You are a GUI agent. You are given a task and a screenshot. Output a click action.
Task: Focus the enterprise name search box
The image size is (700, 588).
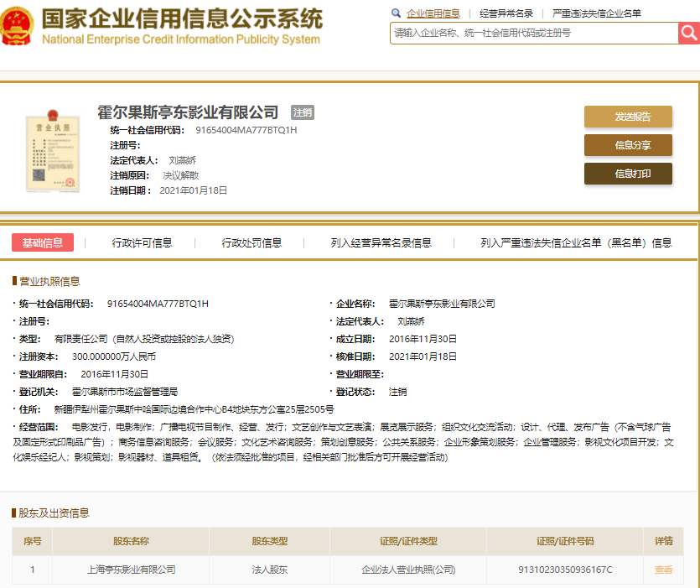534,33
